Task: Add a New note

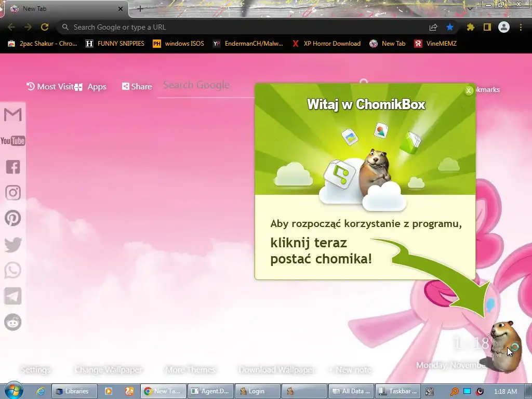Action: point(350,370)
